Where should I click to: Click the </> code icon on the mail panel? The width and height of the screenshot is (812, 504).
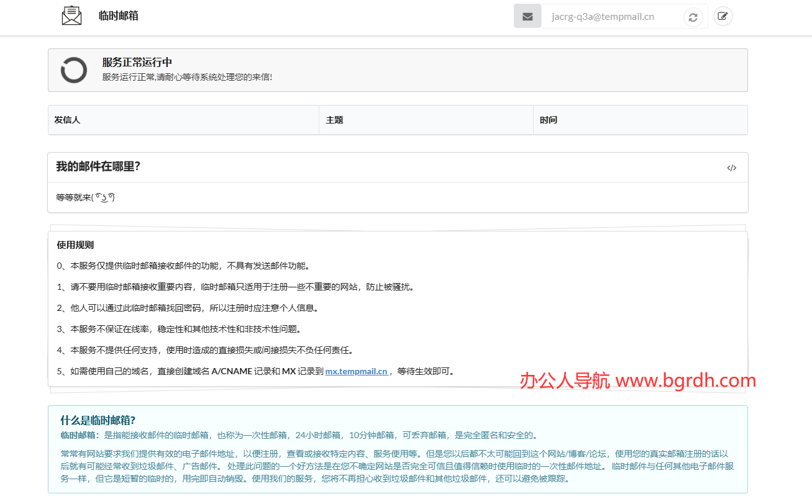point(731,168)
